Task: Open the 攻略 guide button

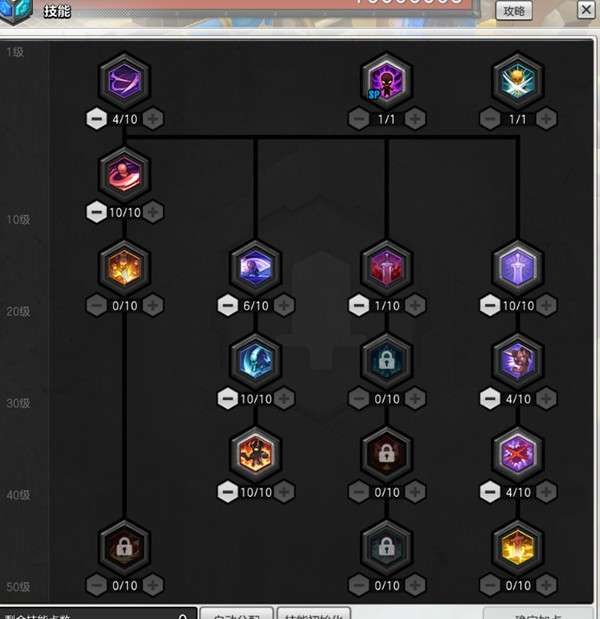Action: 514,11
